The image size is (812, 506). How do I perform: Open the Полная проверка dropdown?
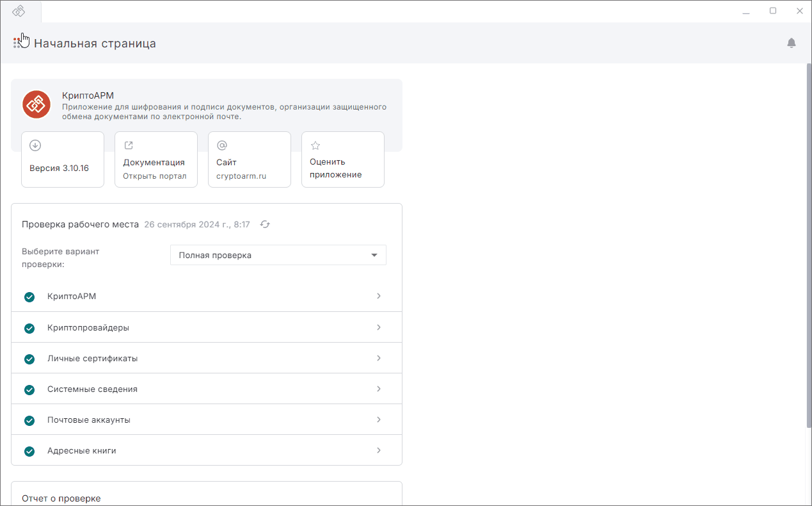tap(278, 255)
